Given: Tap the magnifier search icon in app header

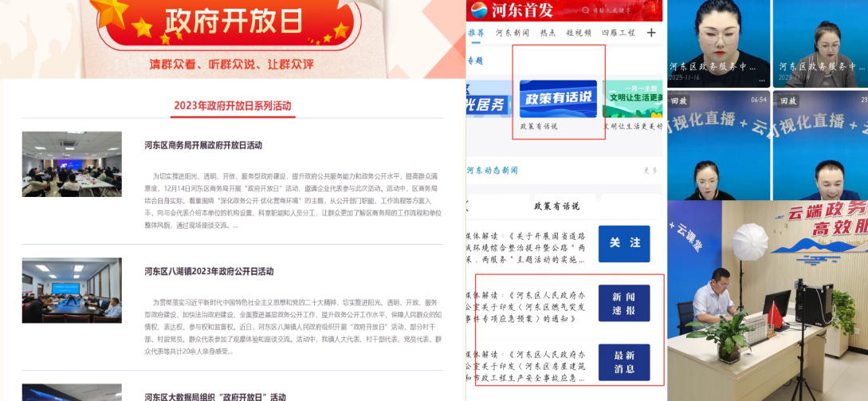Looking at the screenshot, I should [586, 10].
